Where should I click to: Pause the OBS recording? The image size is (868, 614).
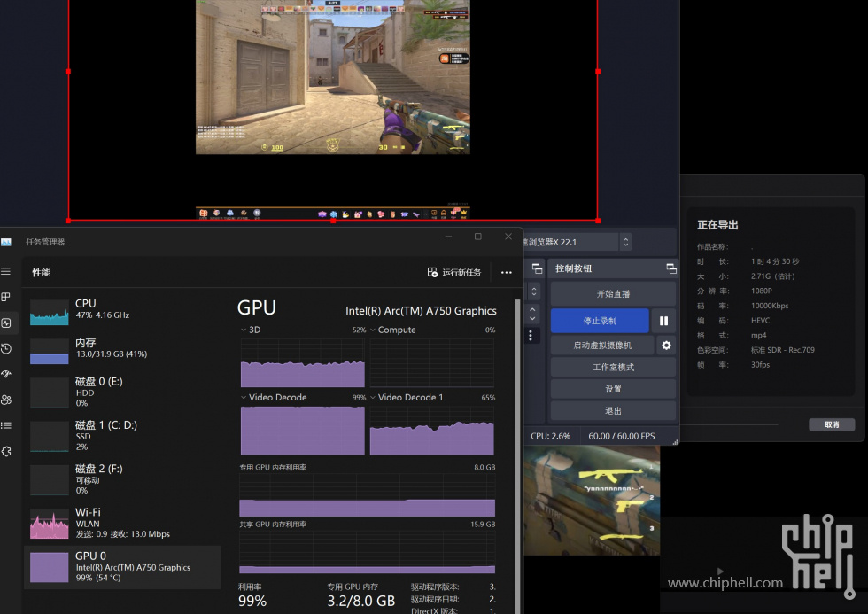(663, 321)
